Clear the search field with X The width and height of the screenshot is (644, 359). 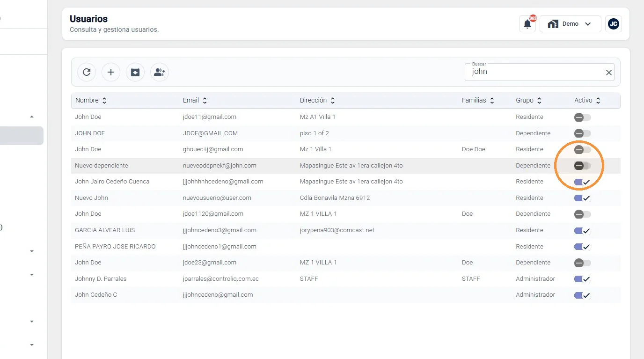click(609, 73)
